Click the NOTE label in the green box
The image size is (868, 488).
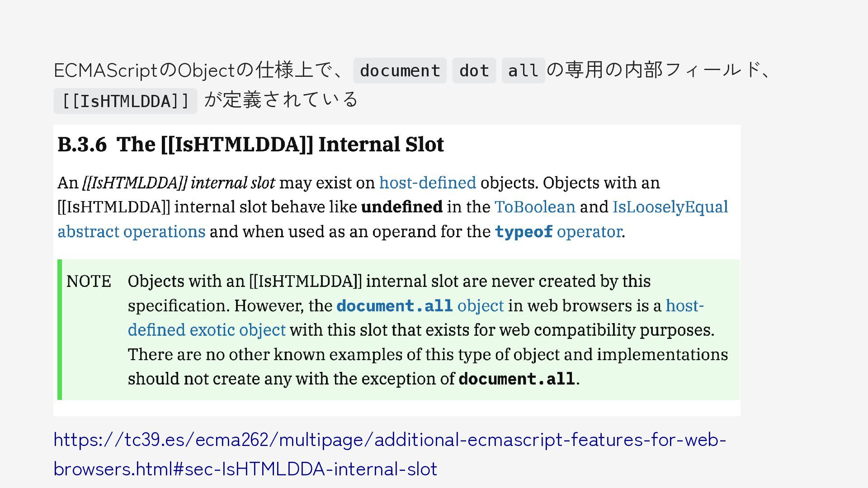[x=89, y=282]
